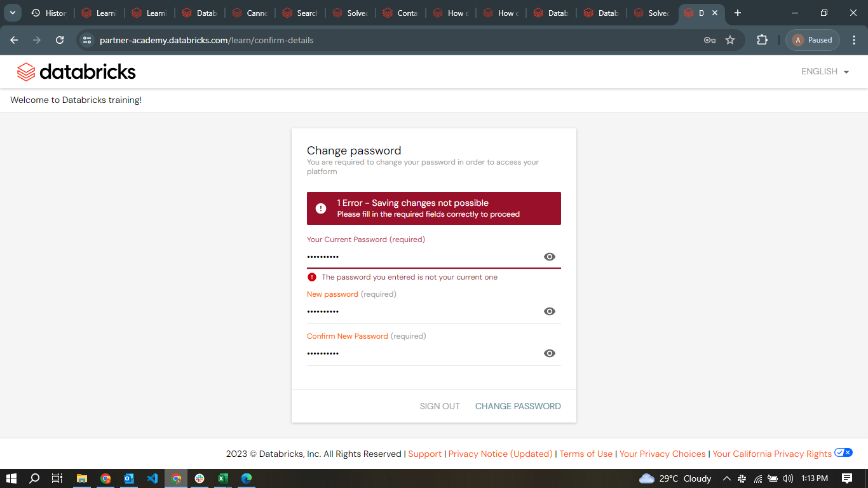Expand hidden icons in the system tray

[x=726, y=478]
